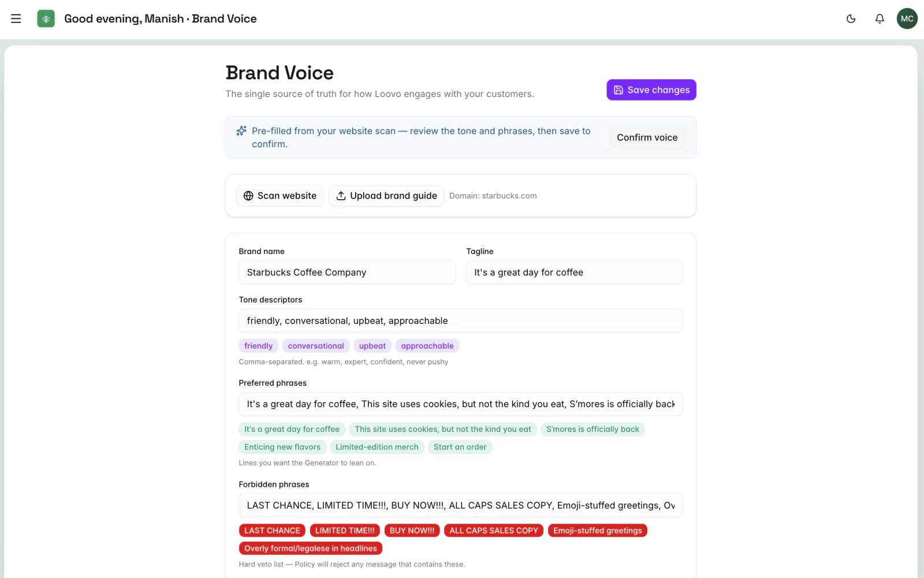The height and width of the screenshot is (578, 924).
Task: Click the 'This site uses cookies' phrase chip
Action: click(x=443, y=429)
